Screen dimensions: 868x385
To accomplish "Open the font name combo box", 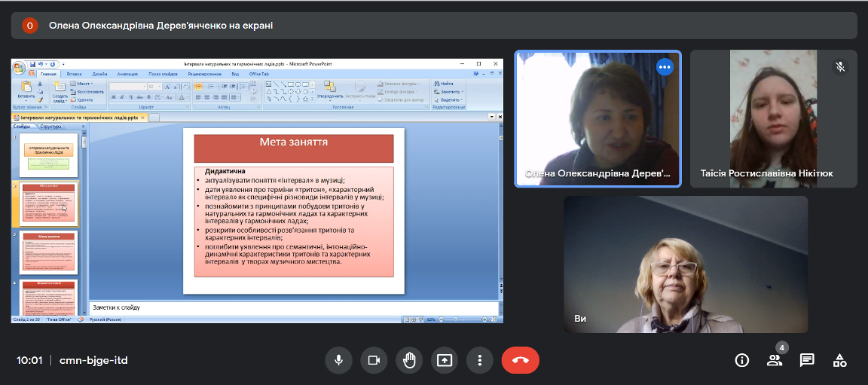I will pos(128,87).
